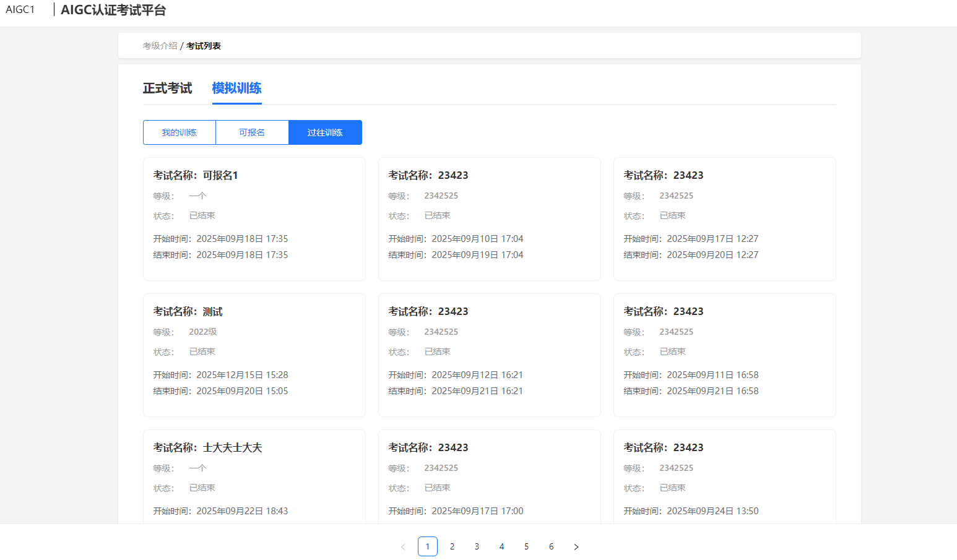Select the 模拟训练 tab
This screenshot has height=560, width=957.
[237, 88]
